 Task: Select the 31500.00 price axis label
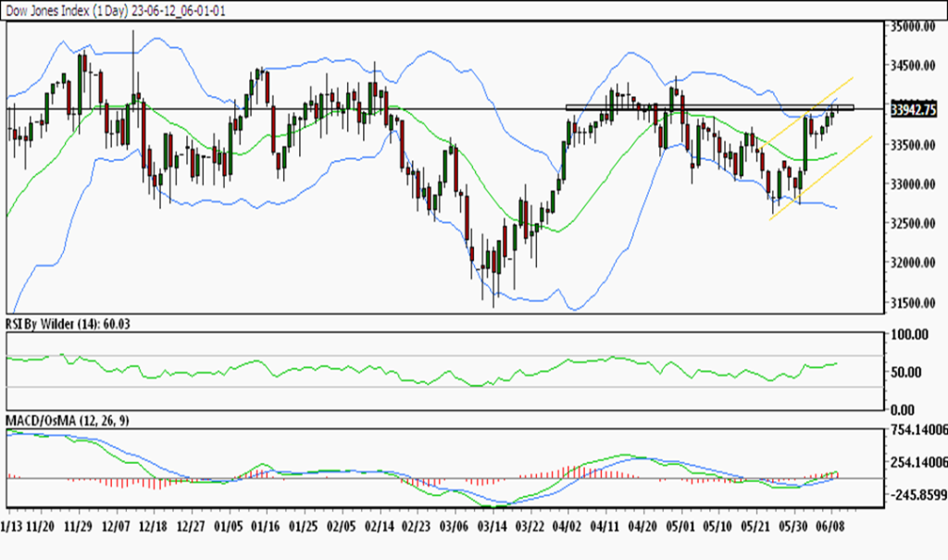coord(913,303)
